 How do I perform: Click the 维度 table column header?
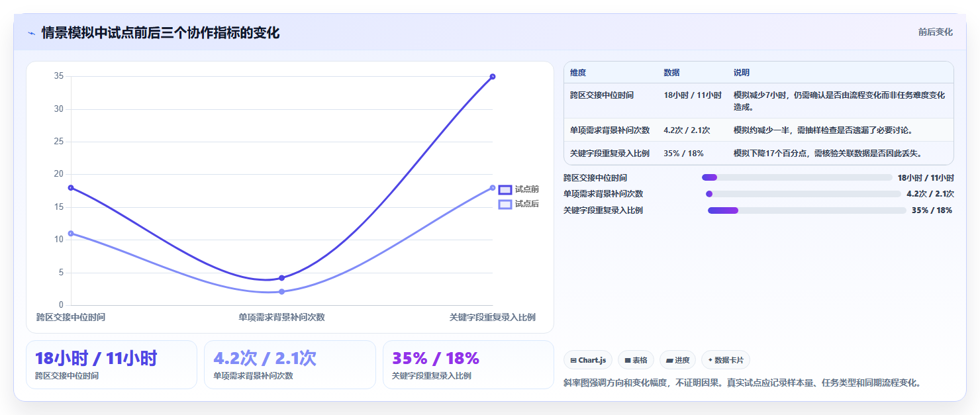[578, 73]
